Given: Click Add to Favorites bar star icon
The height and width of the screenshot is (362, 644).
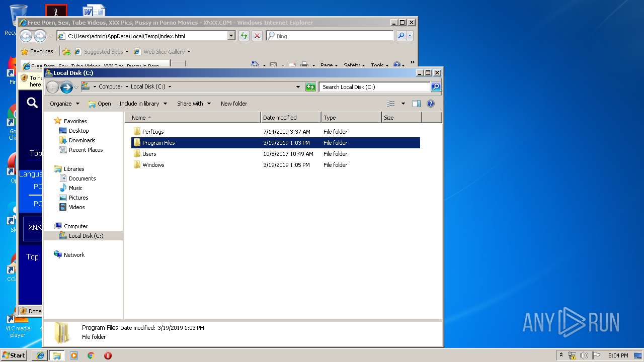Looking at the screenshot, I should [66, 51].
